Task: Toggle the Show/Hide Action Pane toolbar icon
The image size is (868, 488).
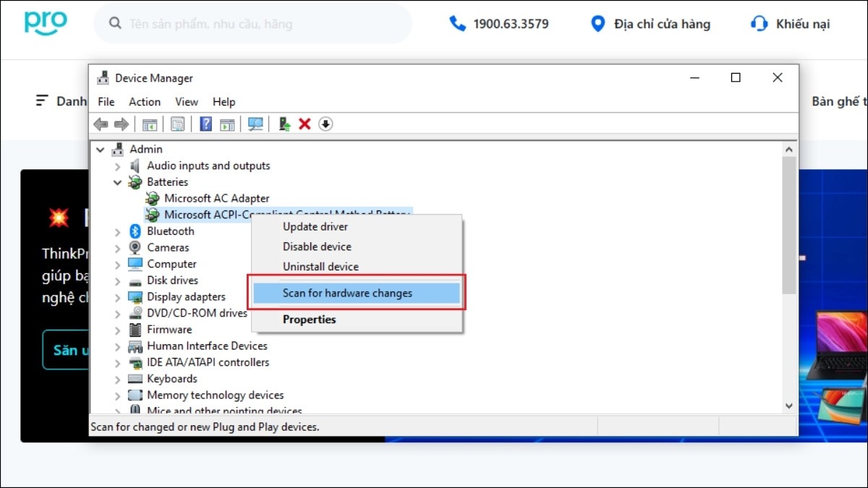Action: (227, 124)
